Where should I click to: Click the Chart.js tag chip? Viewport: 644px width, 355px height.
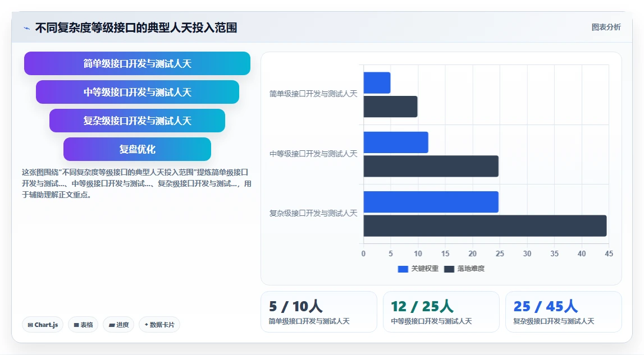[x=43, y=325]
